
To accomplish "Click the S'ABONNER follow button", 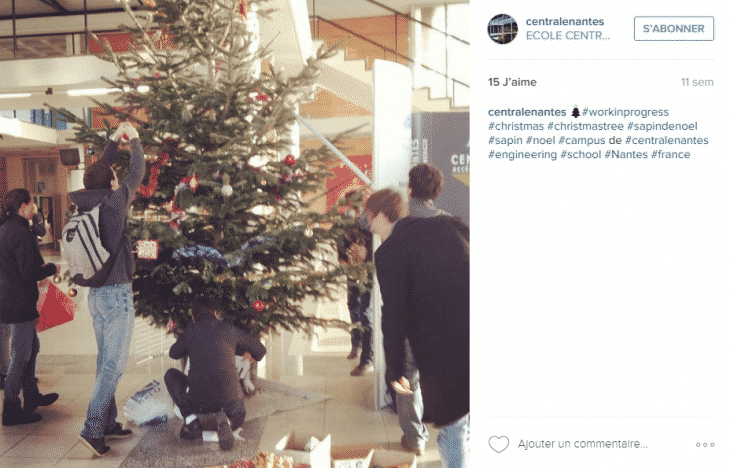I will [x=673, y=28].
